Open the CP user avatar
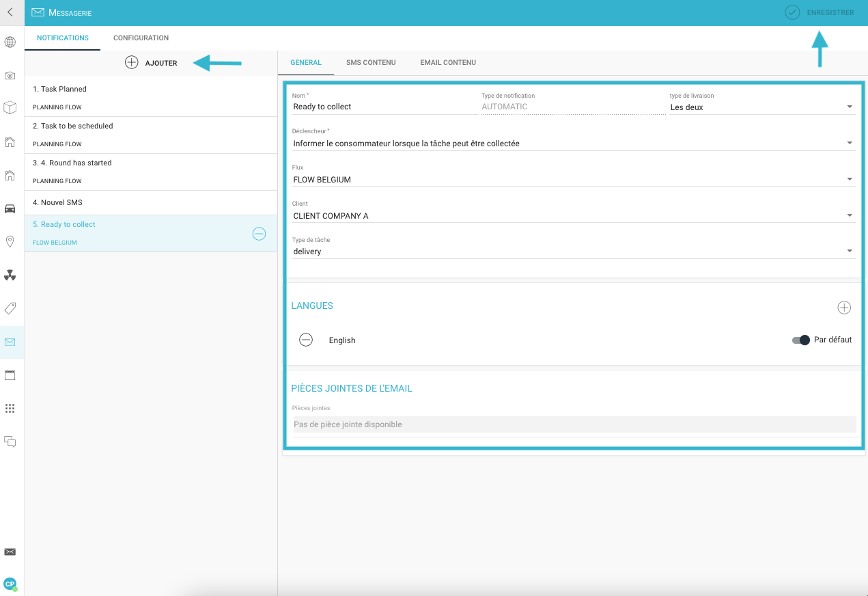Screen dimensions: 868x596 (10, 584)
